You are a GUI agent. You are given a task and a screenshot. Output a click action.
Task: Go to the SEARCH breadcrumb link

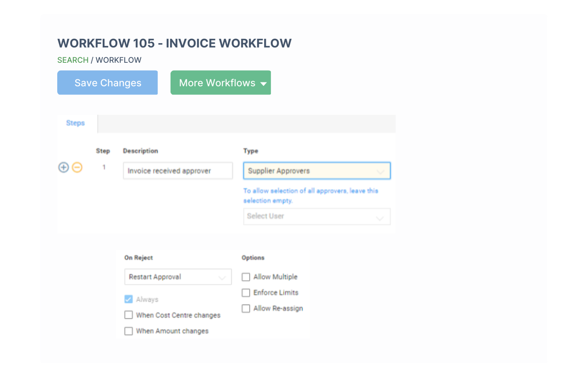[73, 60]
